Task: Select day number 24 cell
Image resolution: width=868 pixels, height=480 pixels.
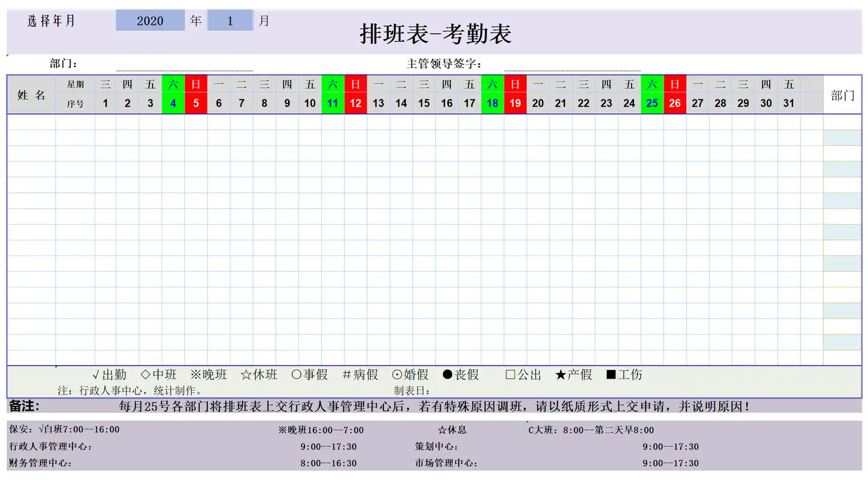Action: tap(629, 104)
